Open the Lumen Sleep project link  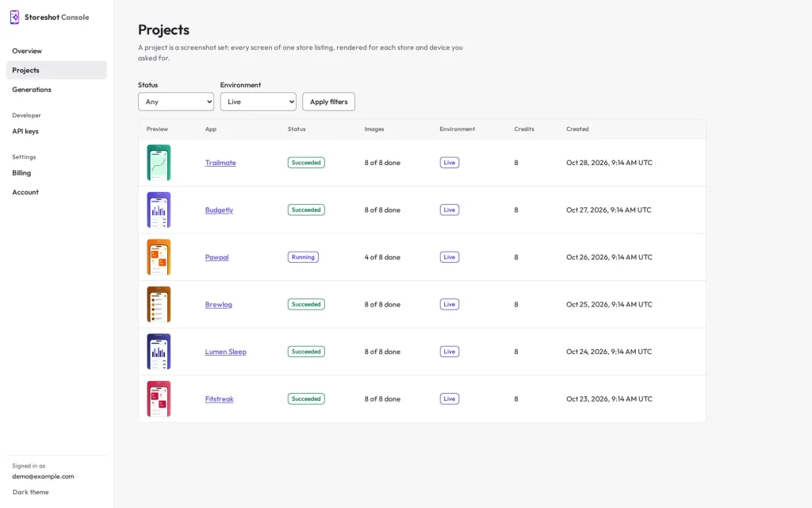(226, 352)
